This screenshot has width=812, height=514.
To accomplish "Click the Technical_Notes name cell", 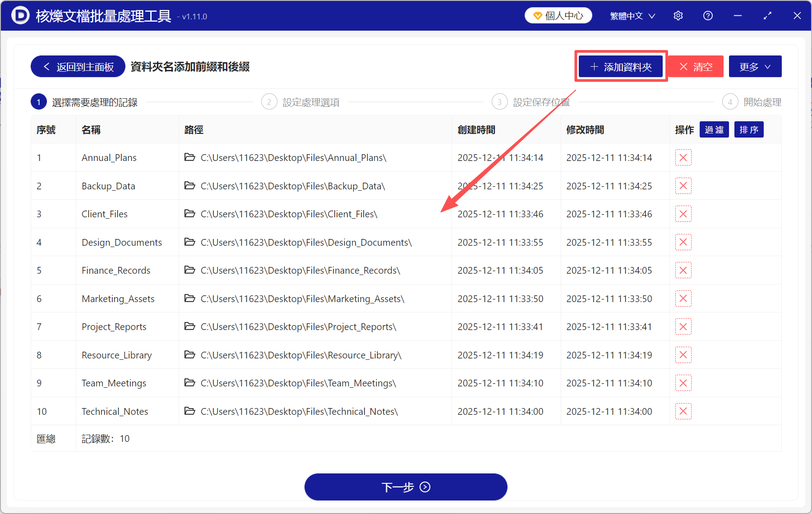I will [115, 411].
